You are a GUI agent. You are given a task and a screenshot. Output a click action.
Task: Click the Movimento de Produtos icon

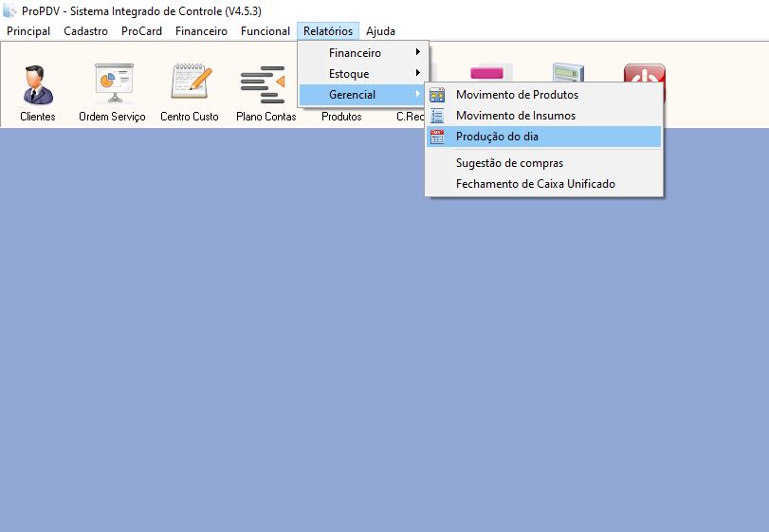(x=437, y=95)
